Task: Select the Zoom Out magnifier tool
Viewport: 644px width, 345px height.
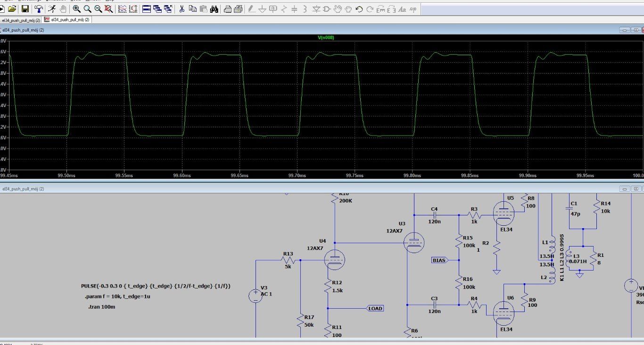Action: click(x=98, y=9)
